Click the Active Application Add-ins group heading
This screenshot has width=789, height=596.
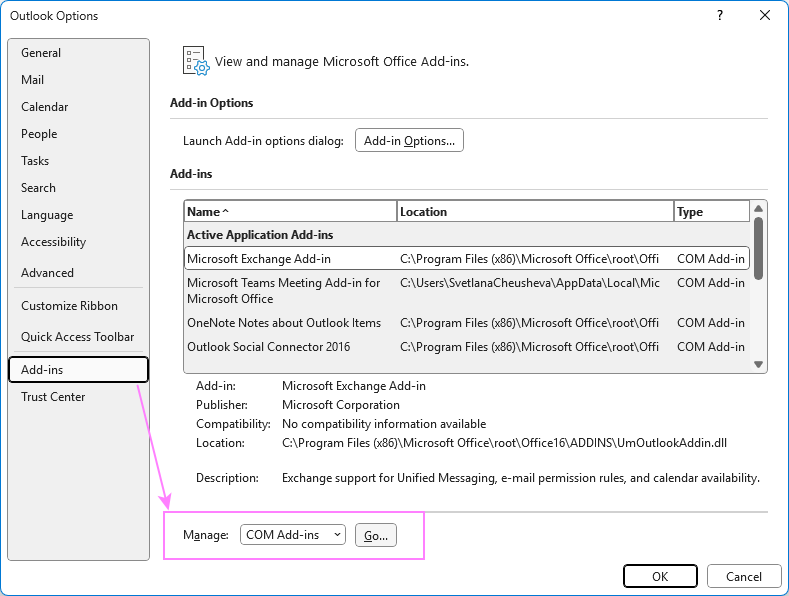260,235
